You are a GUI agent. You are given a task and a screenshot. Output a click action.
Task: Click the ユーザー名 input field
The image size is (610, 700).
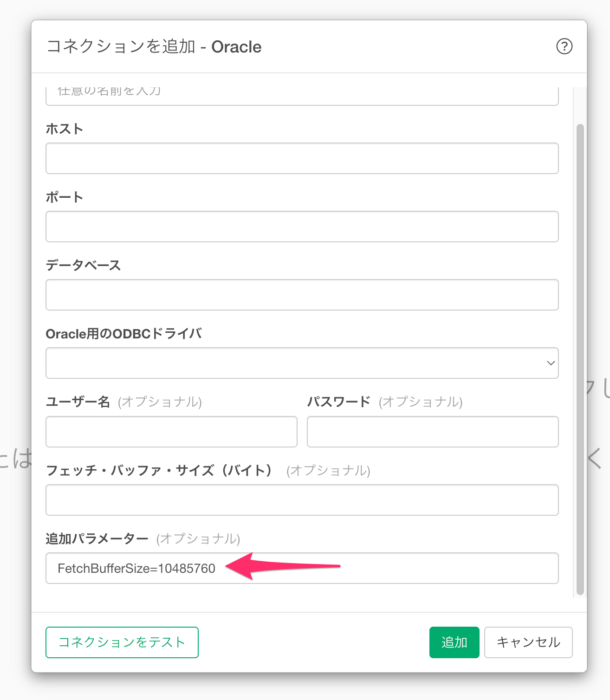tap(171, 432)
